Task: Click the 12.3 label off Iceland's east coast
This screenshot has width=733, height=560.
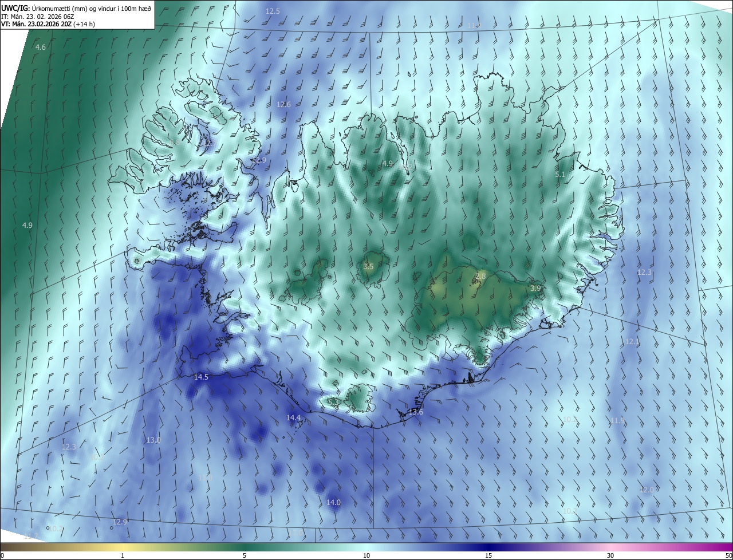Action: coord(644,273)
